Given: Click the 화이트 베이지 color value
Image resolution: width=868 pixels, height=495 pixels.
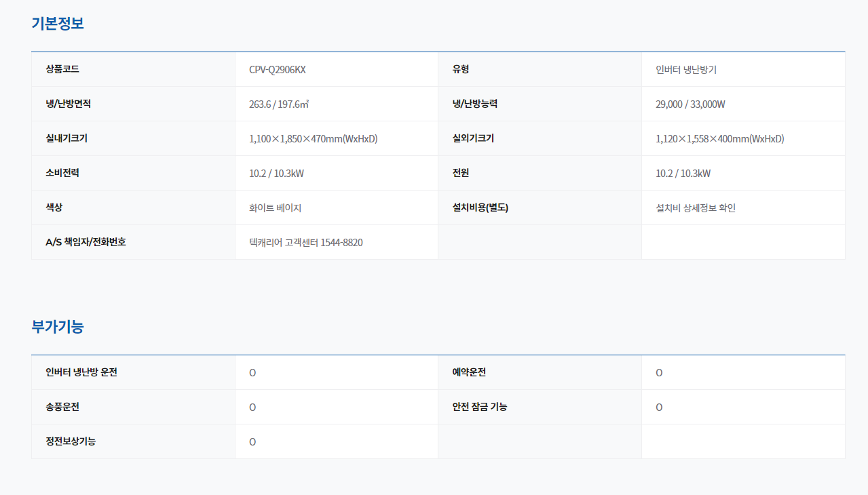Looking at the screenshot, I should click(x=276, y=208).
